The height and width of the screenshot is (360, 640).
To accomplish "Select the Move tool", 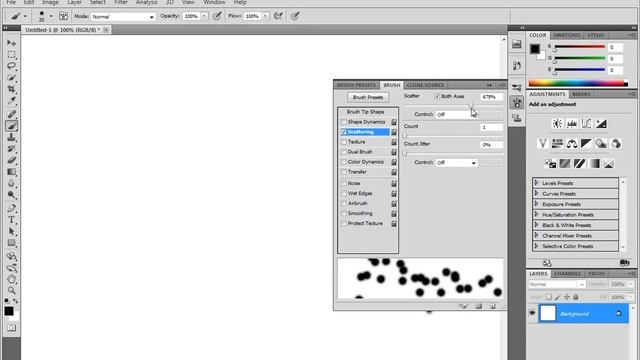I will tap(11, 43).
